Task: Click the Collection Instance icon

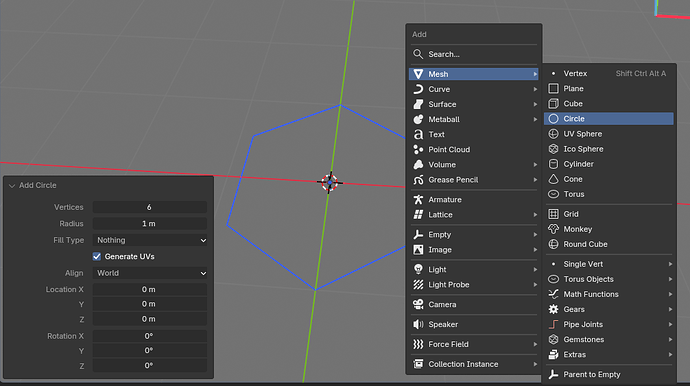Action: [418, 364]
